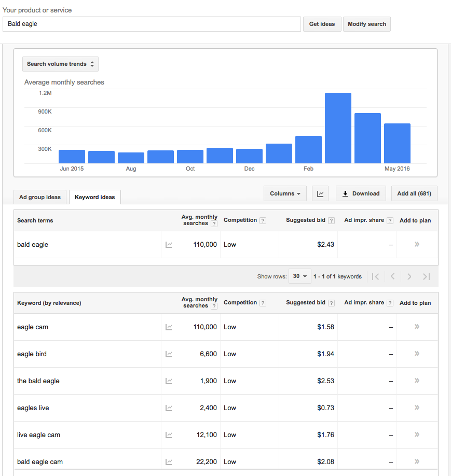The image size is (451, 476).
Task: Add live eagle cam keyword to plan
Action: pos(417,435)
